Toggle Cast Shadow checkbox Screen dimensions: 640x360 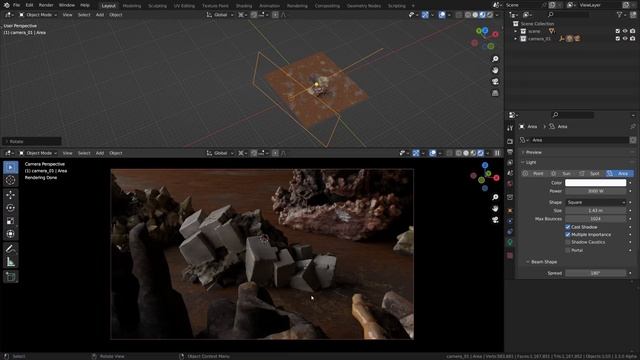pyautogui.click(x=568, y=227)
